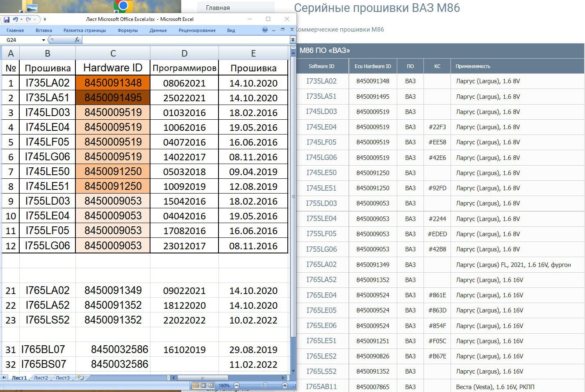
Task: Select the Лист1 sheet tab
Action: point(19,378)
